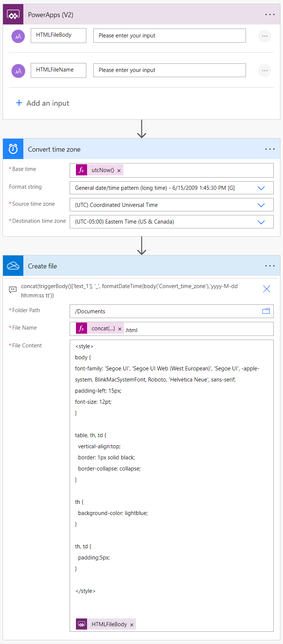283x644 pixels.
Task: Open the Source time zone dropdown
Action: [x=261, y=205]
